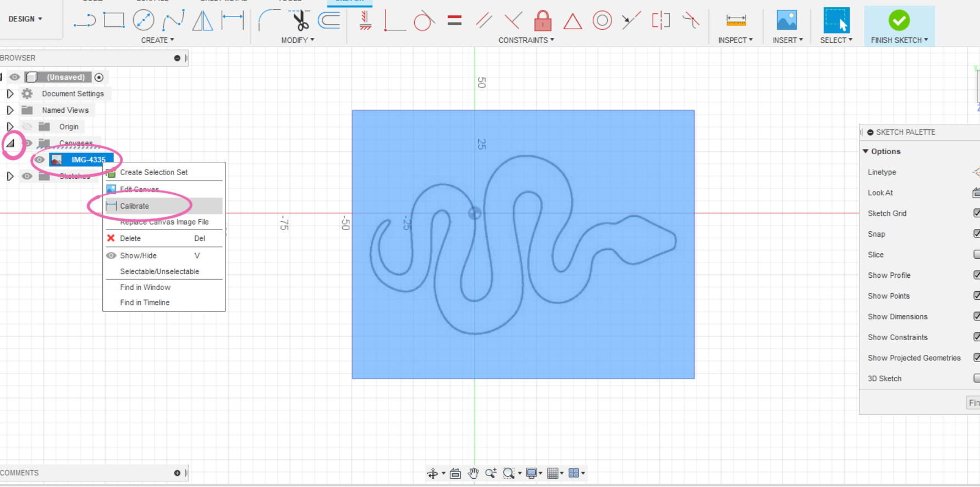This screenshot has height=487, width=980.
Task: Collapse the Browser panel
Action: (177, 58)
